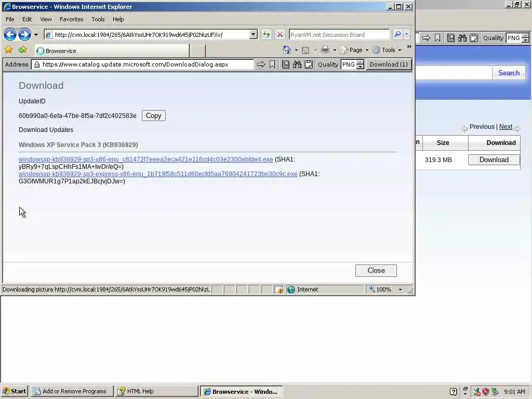Open the recent pages dropdown next to Forward
532x399 pixels.
36,35
